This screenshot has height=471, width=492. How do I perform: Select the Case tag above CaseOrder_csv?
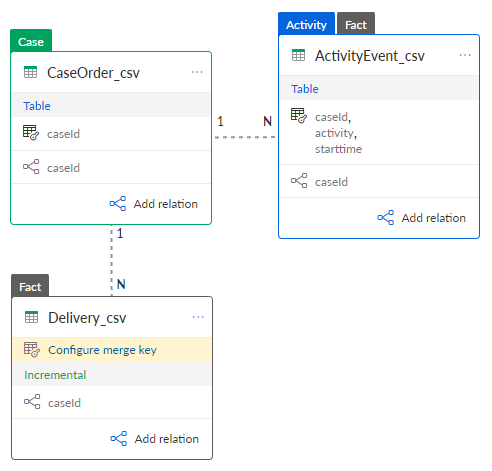pyautogui.click(x=31, y=41)
